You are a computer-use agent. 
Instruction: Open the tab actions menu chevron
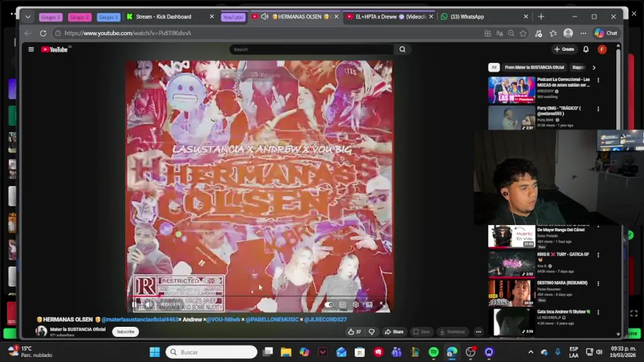(x=28, y=17)
